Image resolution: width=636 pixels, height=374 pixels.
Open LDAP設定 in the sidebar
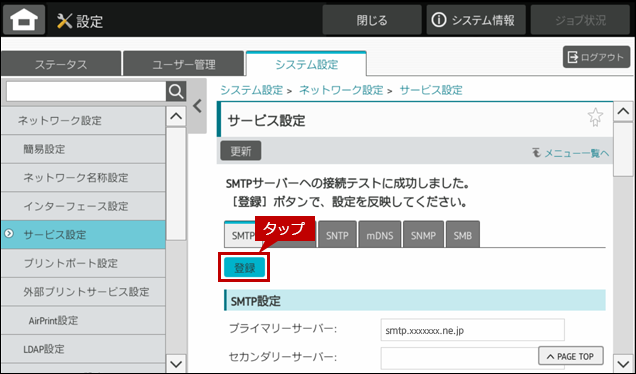point(83,348)
